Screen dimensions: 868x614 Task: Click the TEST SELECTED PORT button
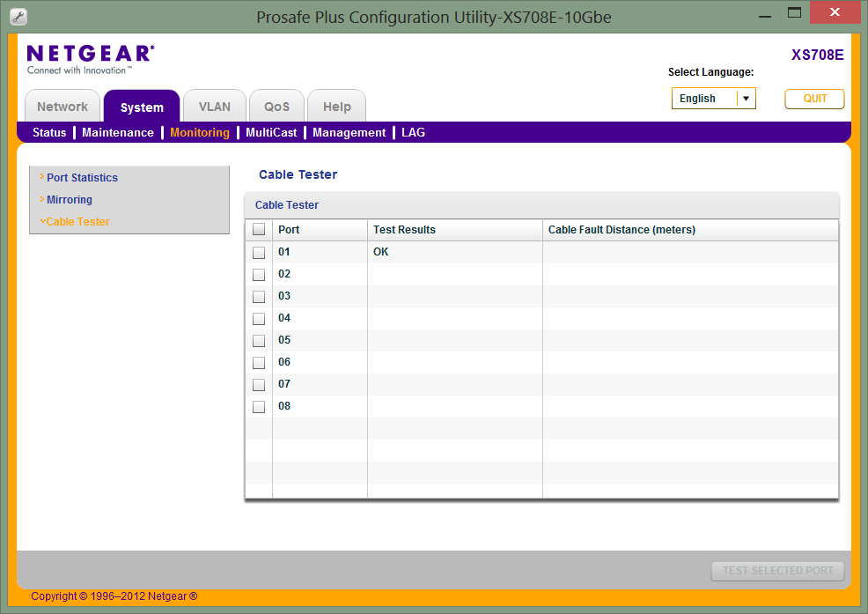pyautogui.click(x=778, y=571)
